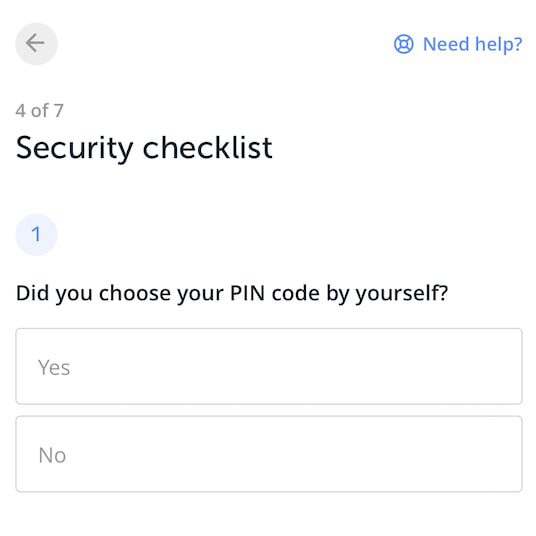Tap the blue number 1 indicator

[x=36, y=234]
